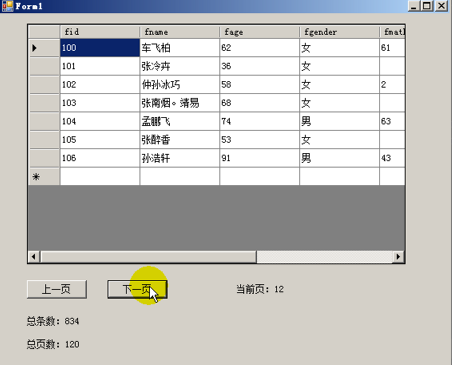Viewport: 452px width, 365px height.
Task: Select the name cell 孟鹏飞
Action: click(x=180, y=121)
